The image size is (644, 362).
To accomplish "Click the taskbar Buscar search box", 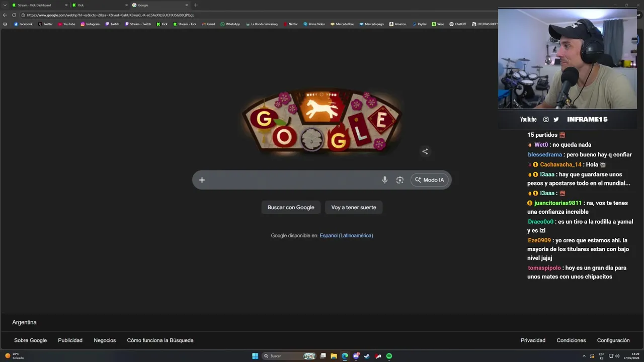I will 289,356.
